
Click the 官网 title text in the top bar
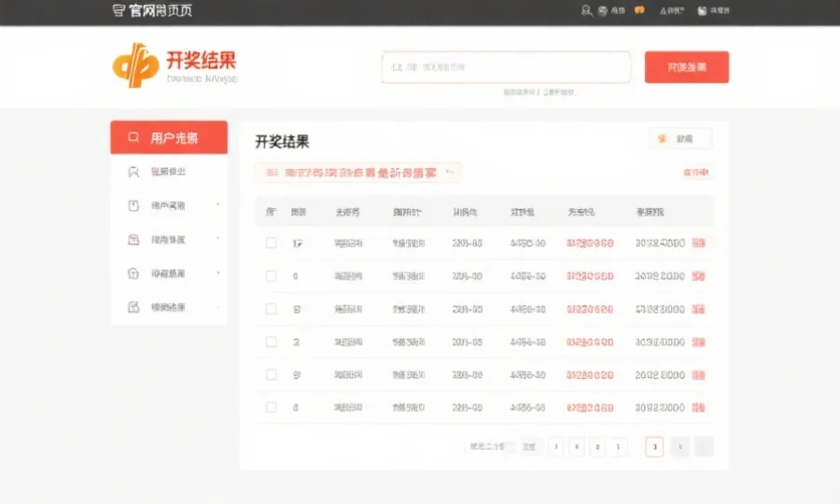tap(161, 10)
